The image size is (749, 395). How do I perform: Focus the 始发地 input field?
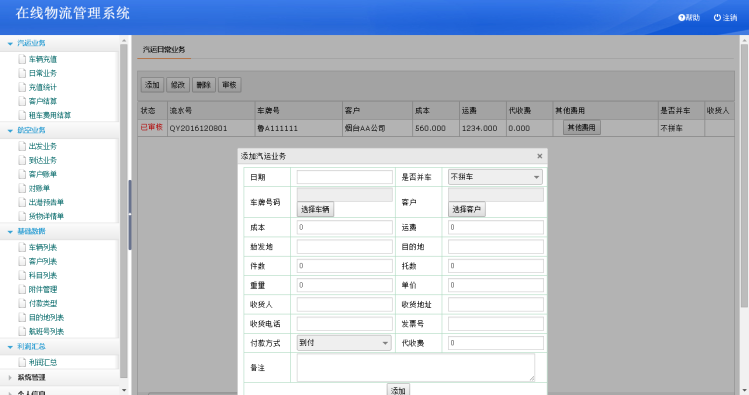click(344, 246)
